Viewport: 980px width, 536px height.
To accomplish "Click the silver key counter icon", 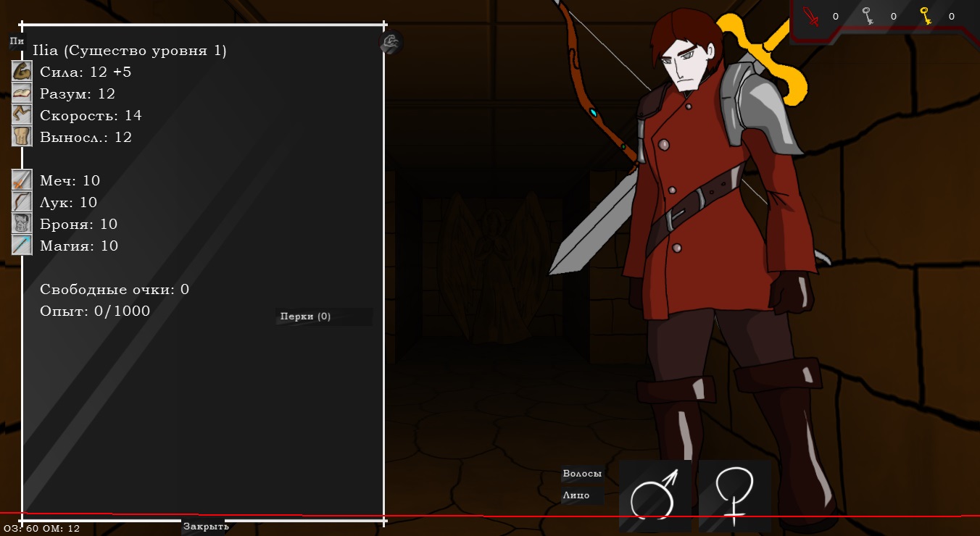I will tap(868, 16).
